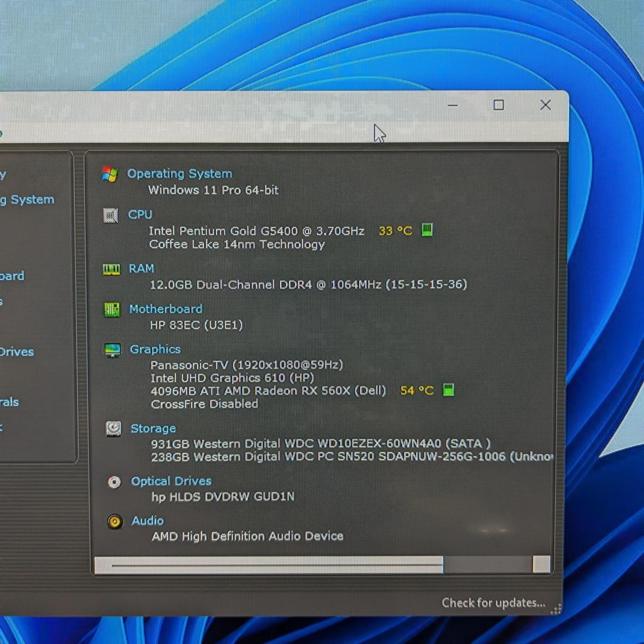Click the horizontal scrollbar thumb
Viewport: 644px width, 644px height.
[269, 565]
